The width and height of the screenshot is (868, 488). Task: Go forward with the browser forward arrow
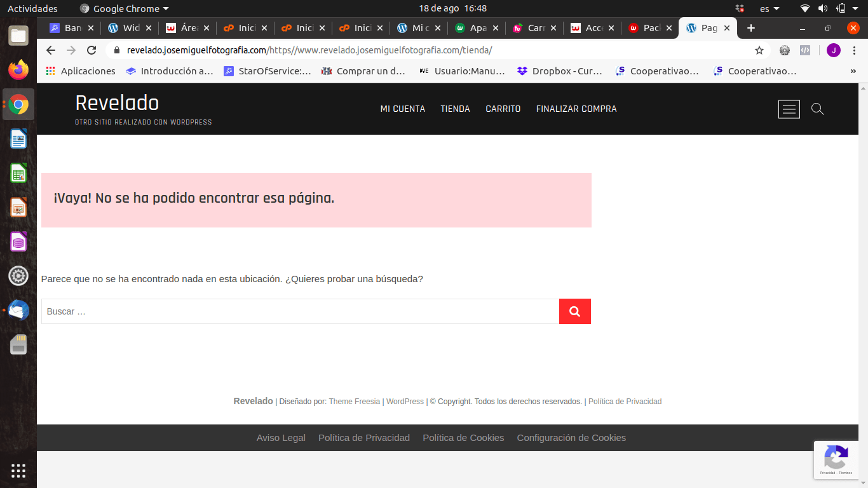(x=71, y=50)
